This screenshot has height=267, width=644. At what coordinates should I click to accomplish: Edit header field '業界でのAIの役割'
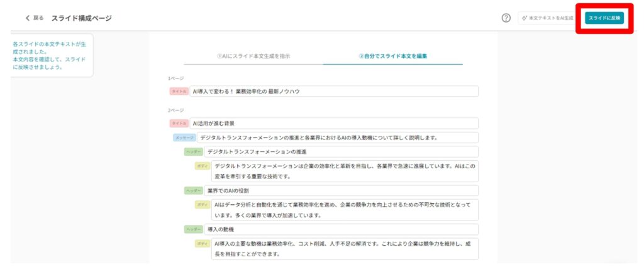tap(341, 190)
